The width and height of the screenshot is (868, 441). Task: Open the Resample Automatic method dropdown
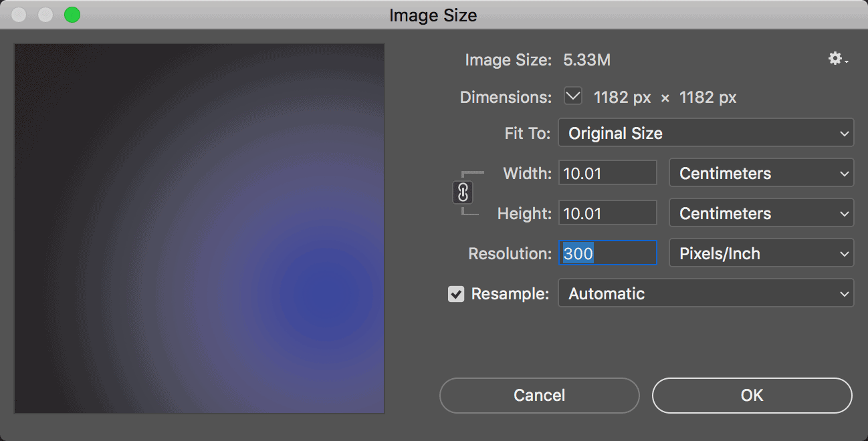coord(706,294)
